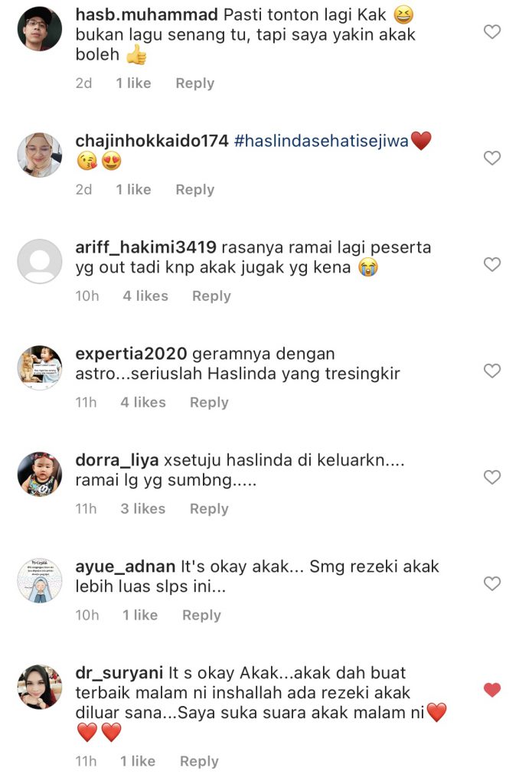The image size is (532, 784).
Task: Open the #haslindasehatisejiwa hashtag
Action: click(x=321, y=141)
